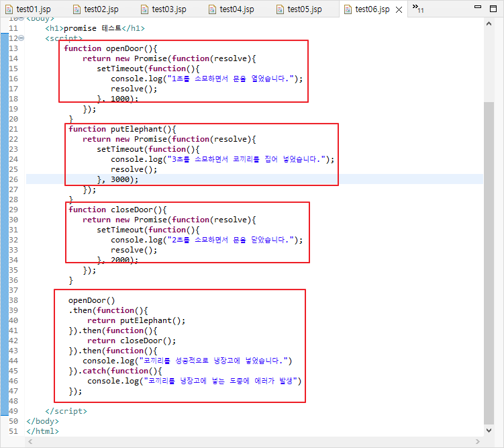The image size is (504, 448).
Task: Click the vertical scrollbar down arrow
Action: [489, 430]
